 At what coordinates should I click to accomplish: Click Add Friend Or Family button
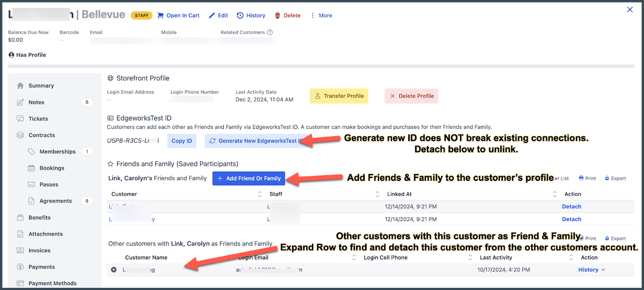click(x=249, y=178)
